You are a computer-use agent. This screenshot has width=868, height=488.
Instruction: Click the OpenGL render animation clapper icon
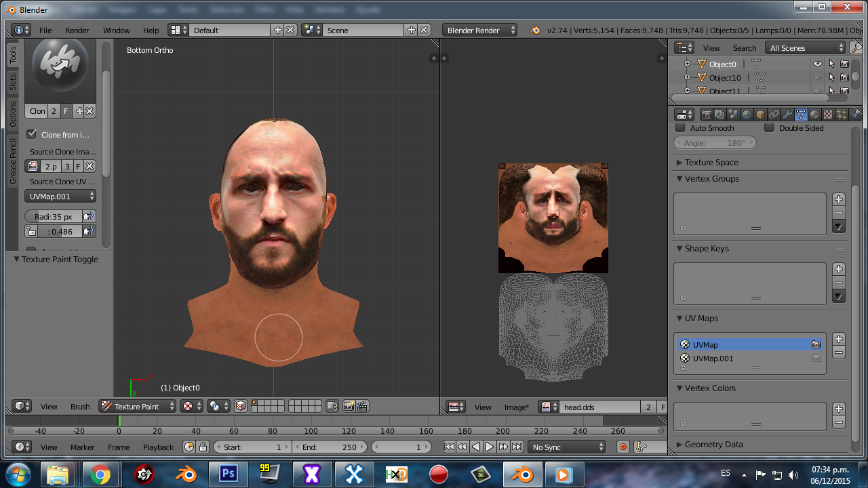[x=362, y=406]
